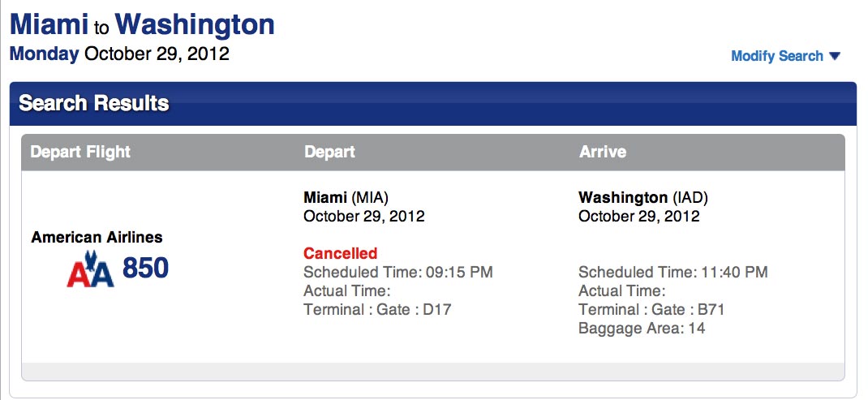Click the Depart column header
The width and height of the screenshot is (868, 400).
(329, 152)
